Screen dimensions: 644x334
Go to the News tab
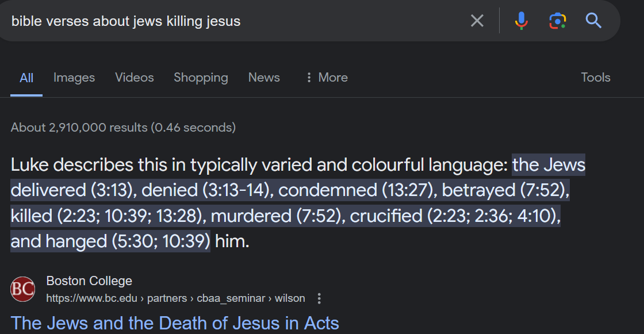coord(264,78)
